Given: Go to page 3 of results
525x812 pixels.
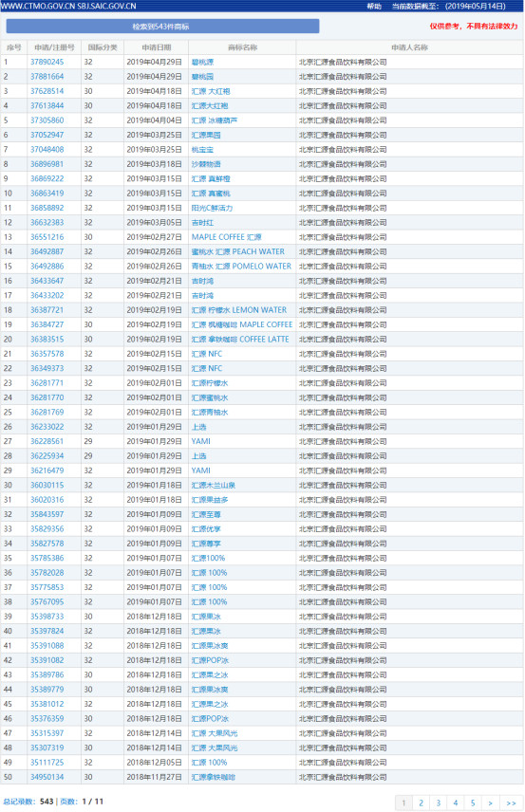Looking at the screenshot, I should point(438,803).
